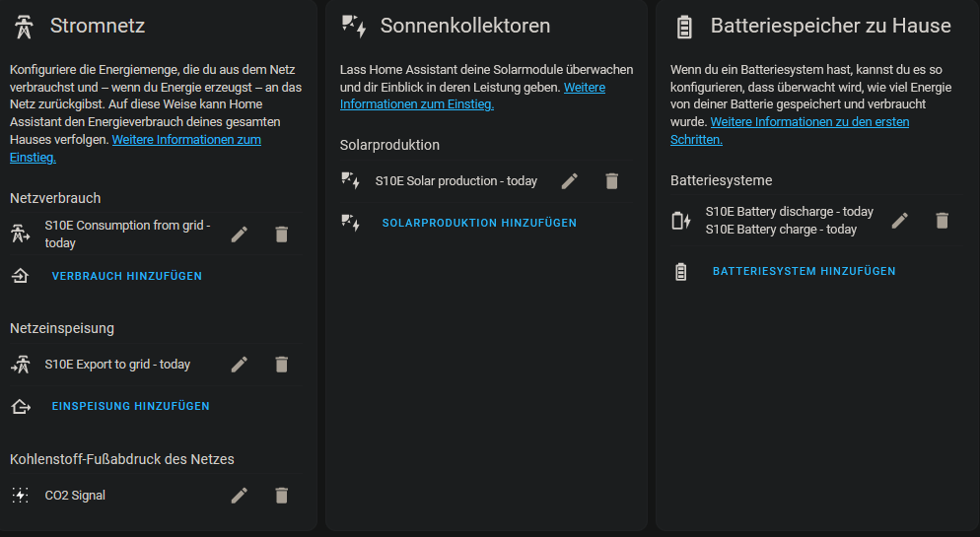The width and height of the screenshot is (980, 537).
Task: Open Stromnetz Weitere Informationen zum Einstieg link
Action: point(136,148)
